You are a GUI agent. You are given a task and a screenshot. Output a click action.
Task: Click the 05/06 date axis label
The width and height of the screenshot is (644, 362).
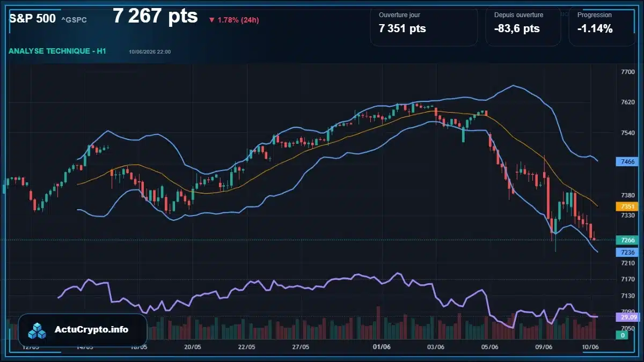489,347
